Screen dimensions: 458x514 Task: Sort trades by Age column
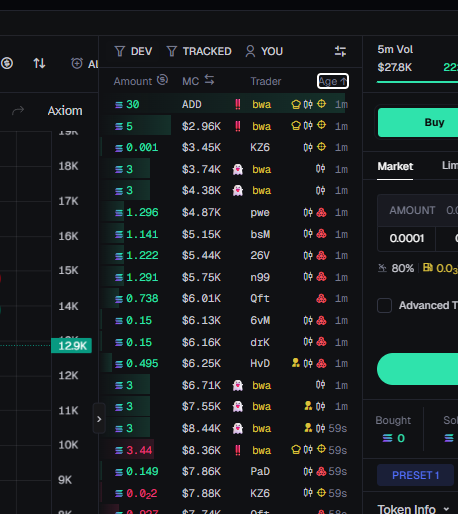click(333, 81)
